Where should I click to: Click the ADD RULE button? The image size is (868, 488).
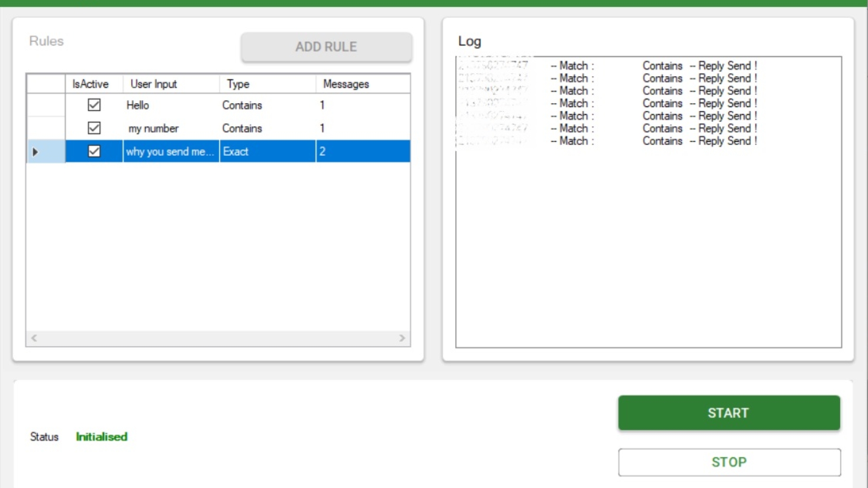(327, 46)
